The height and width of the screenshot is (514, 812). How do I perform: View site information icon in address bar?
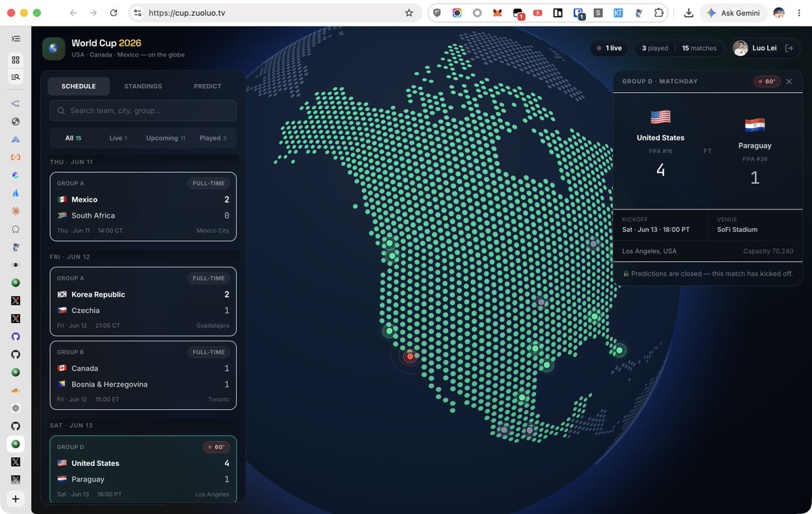[137, 13]
